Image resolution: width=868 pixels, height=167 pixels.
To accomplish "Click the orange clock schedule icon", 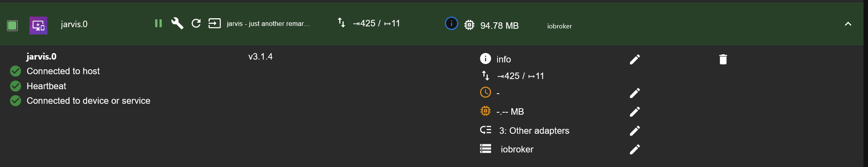I will (485, 92).
